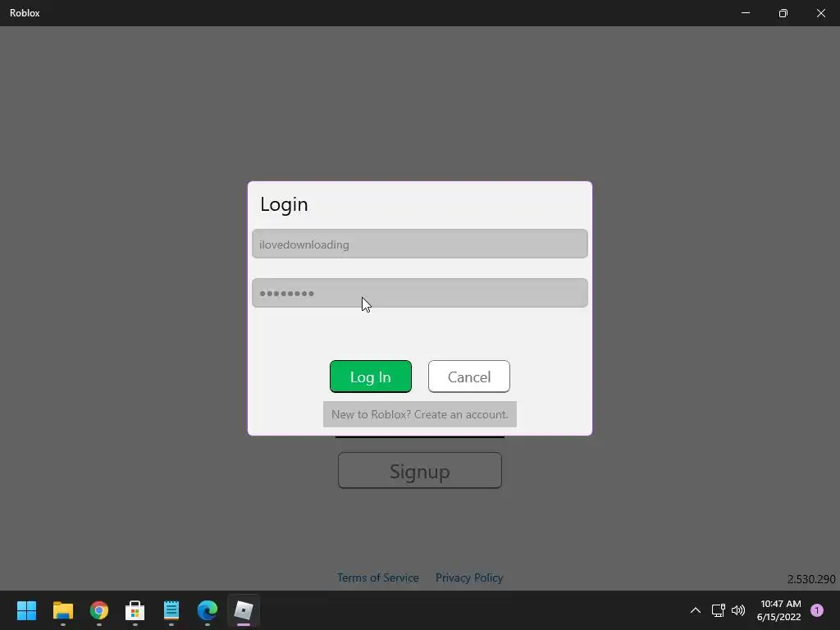Open the network status tray icon
The width and height of the screenshot is (840, 630).
[x=718, y=610]
